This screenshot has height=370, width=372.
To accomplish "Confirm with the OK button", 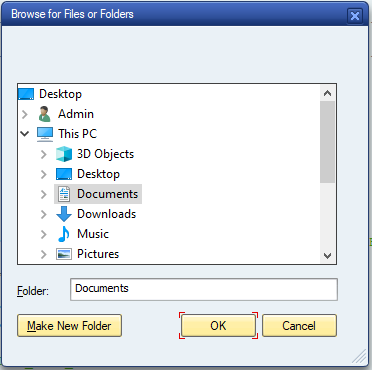I will click(x=218, y=326).
